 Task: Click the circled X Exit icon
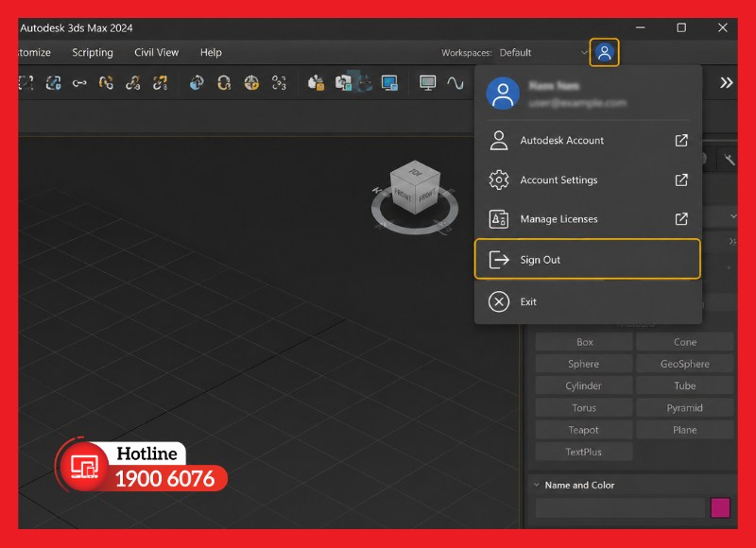(x=499, y=301)
